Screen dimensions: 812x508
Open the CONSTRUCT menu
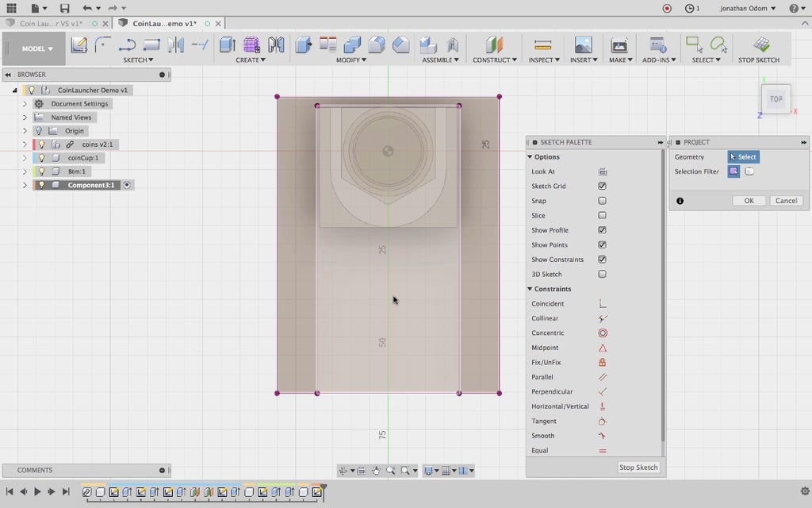[494, 60]
